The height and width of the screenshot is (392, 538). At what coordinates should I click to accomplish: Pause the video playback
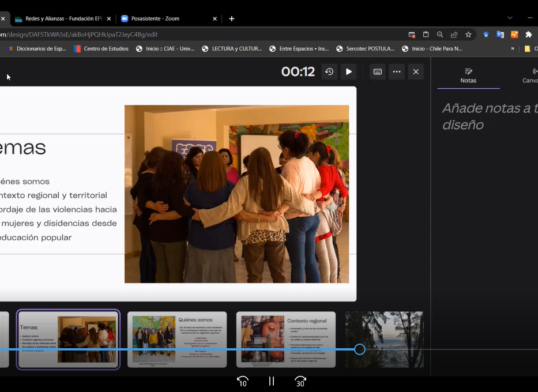tap(271, 381)
